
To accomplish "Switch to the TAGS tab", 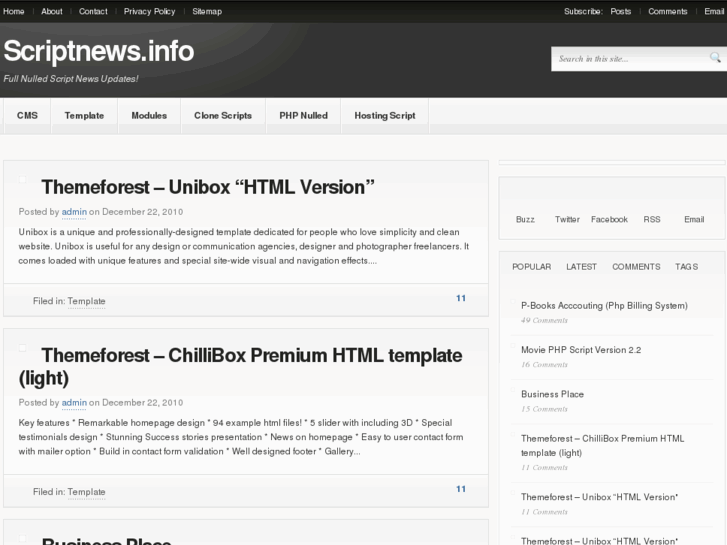I will coord(686,267).
